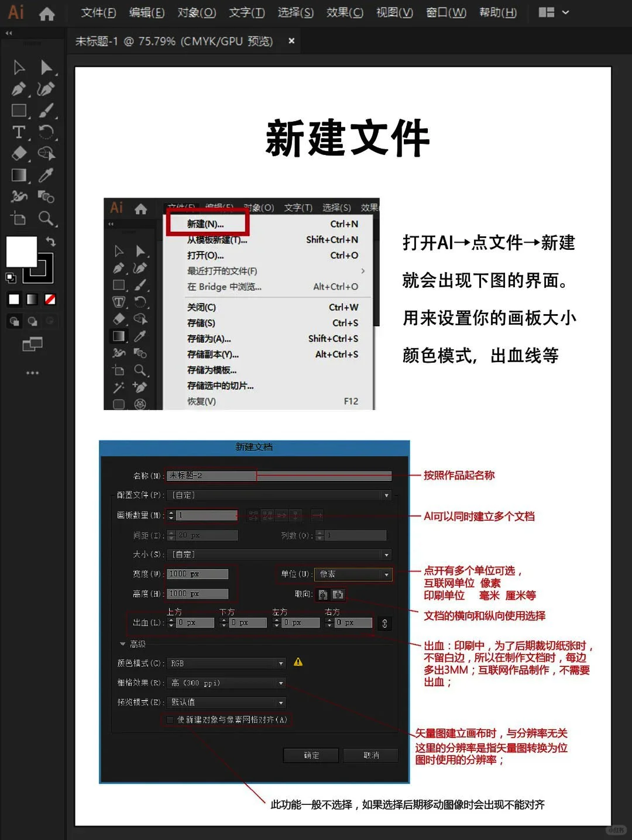Toggle the bleed value link chain icon
The height and width of the screenshot is (840, 632).
pyautogui.click(x=384, y=623)
